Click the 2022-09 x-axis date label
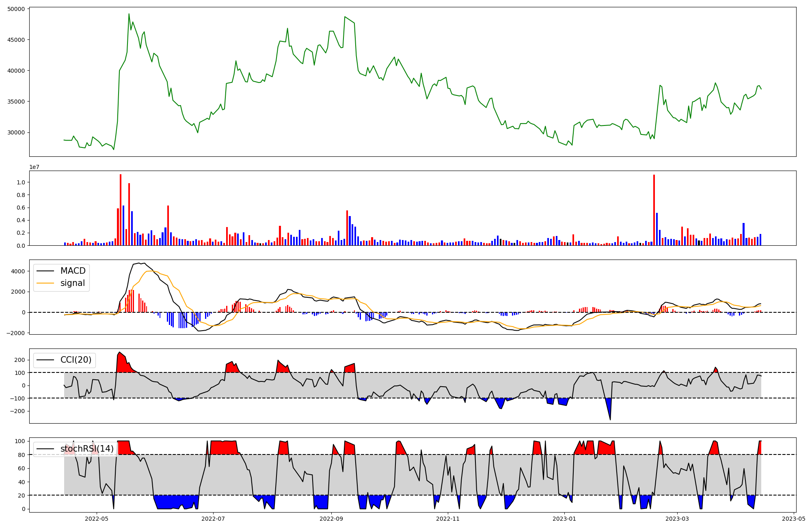 pos(331,519)
